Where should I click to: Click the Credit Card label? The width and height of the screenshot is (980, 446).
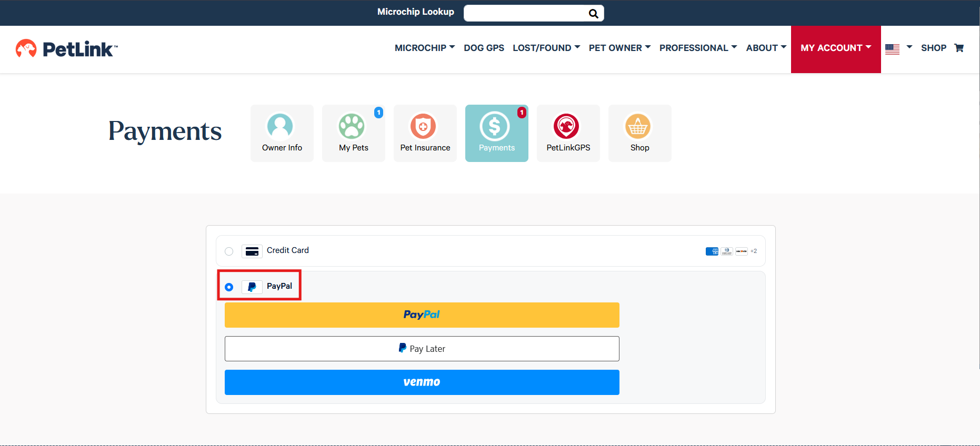(288, 250)
